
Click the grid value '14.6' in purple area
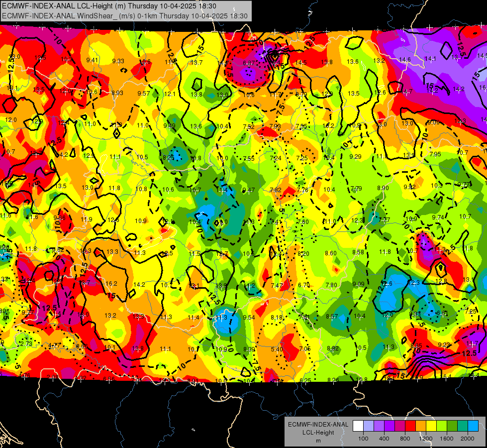[x=405, y=60]
